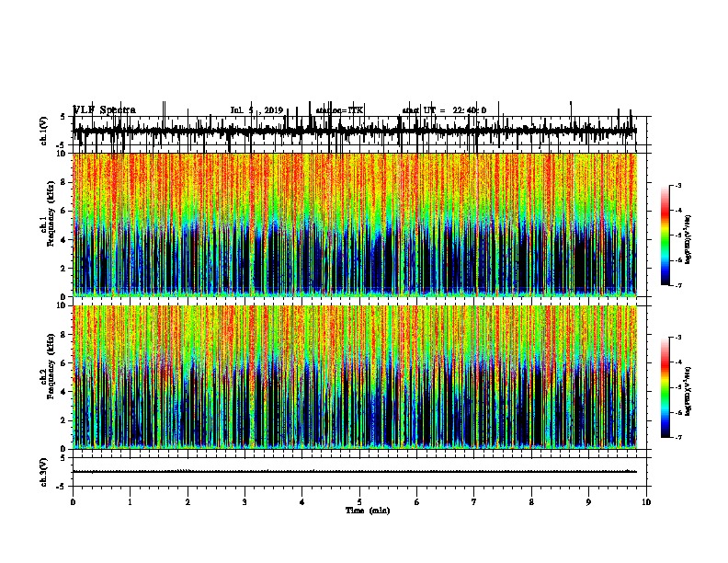Click the date text "Jul 5, 2019"
The image size is (728, 563).
(x=256, y=110)
